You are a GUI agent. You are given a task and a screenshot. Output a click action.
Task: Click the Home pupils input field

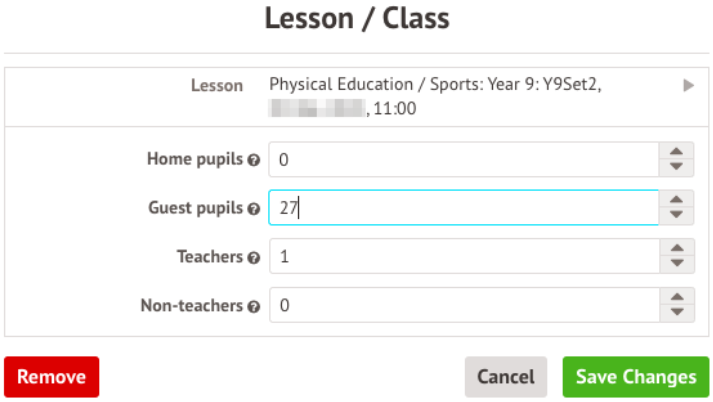point(463,159)
